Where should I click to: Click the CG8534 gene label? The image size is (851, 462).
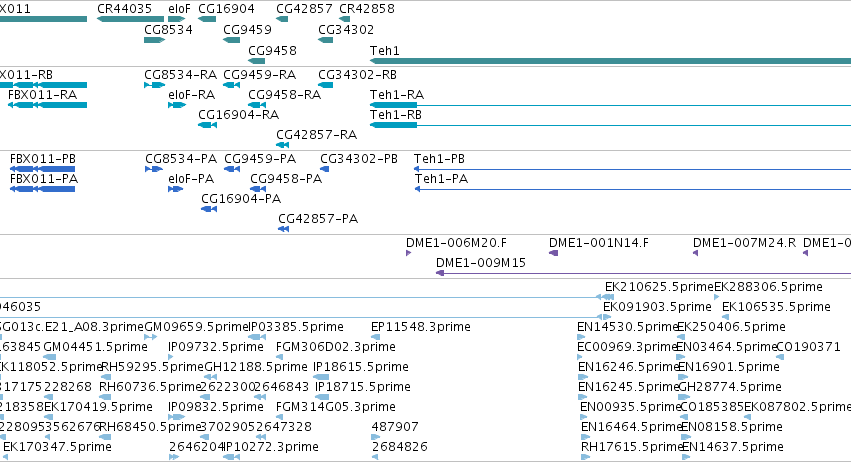168,29
